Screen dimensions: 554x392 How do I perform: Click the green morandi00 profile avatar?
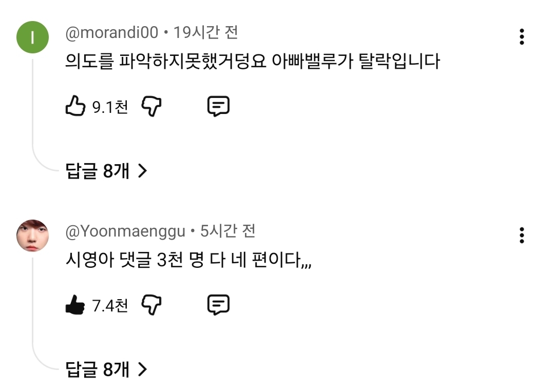tap(33, 37)
